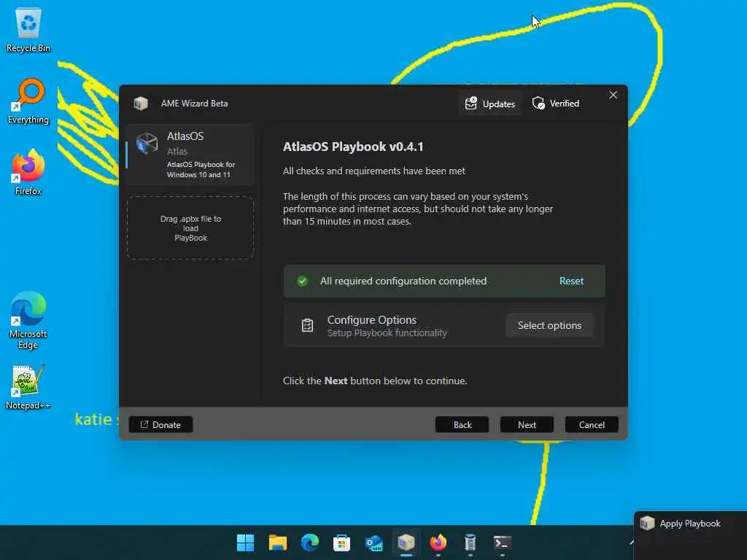Viewport: 747px width, 560px height.
Task: Click the Configure Options clipboard icon
Action: point(307,325)
